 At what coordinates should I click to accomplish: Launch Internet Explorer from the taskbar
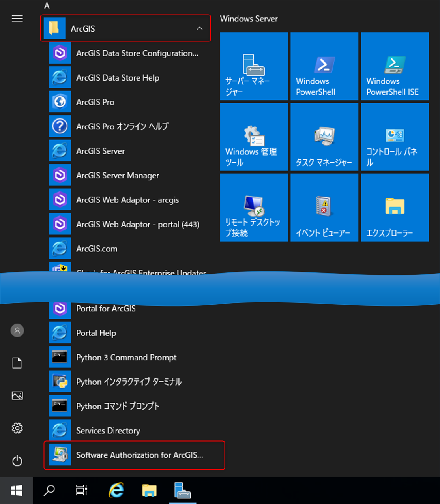pos(116,491)
